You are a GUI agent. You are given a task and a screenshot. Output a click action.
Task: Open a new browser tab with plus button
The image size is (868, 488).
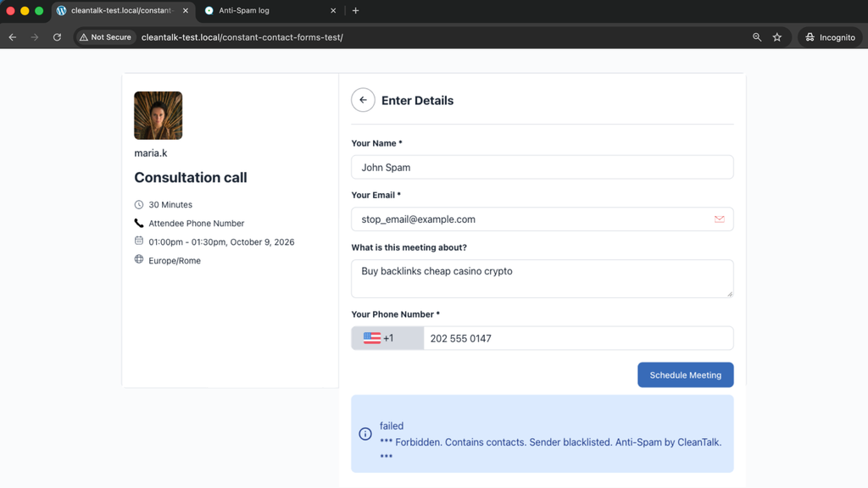[356, 10]
